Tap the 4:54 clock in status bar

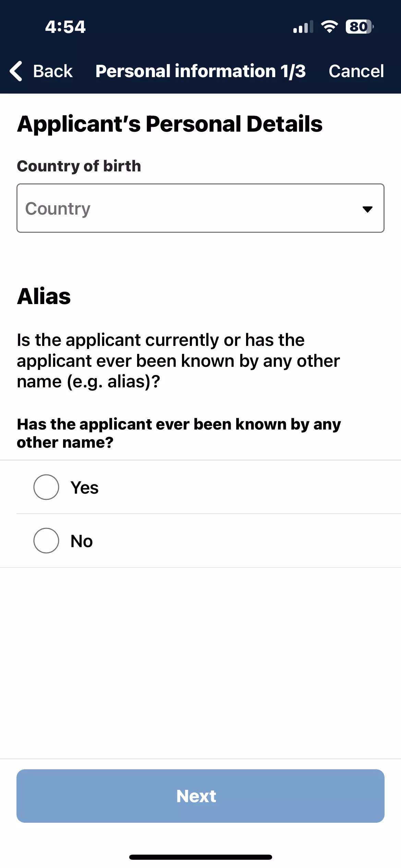click(x=65, y=27)
